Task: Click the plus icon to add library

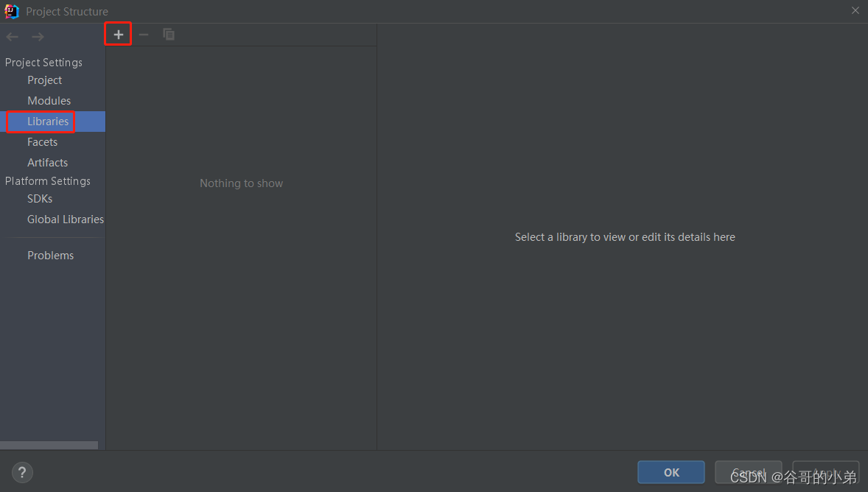Action: point(119,35)
